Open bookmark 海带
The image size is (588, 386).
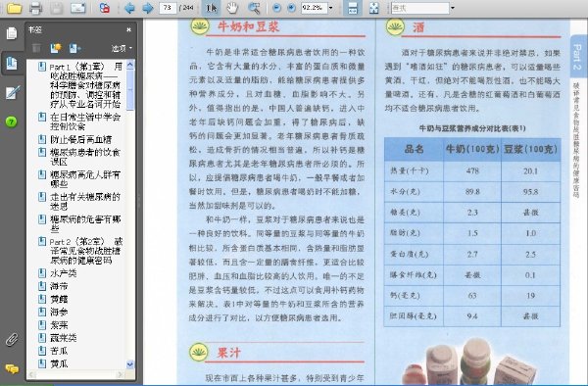coord(59,286)
